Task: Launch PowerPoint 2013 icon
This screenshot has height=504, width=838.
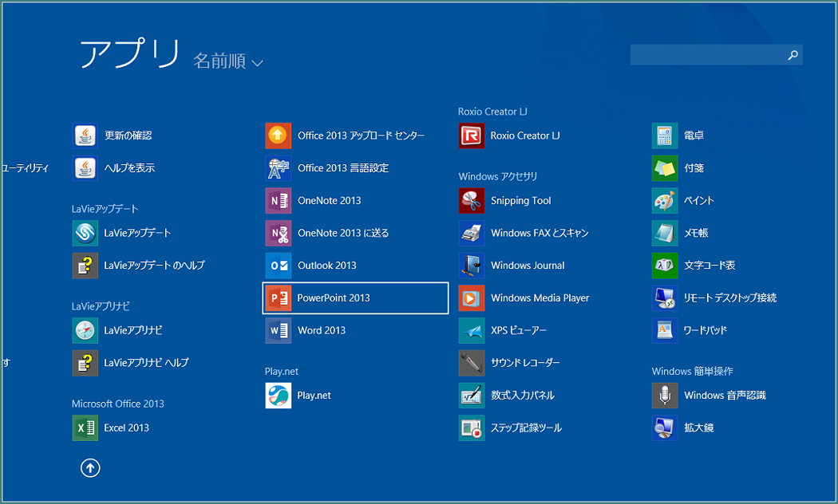Action: coord(279,298)
